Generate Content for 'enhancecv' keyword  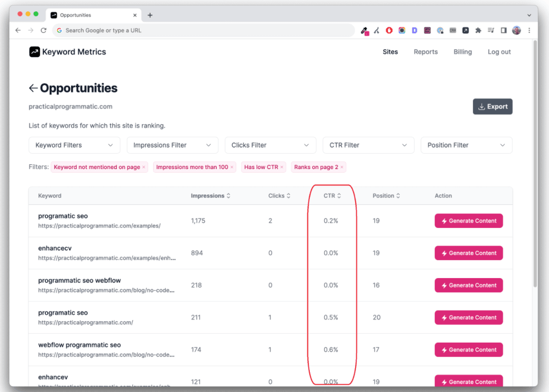click(468, 253)
